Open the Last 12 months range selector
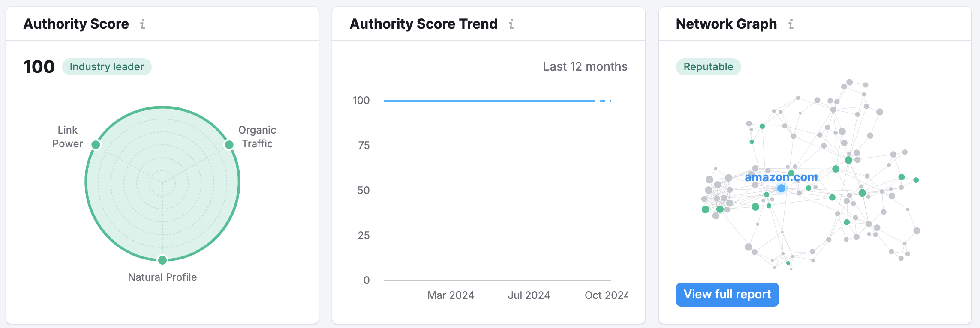The height and width of the screenshot is (328, 980). pos(584,66)
